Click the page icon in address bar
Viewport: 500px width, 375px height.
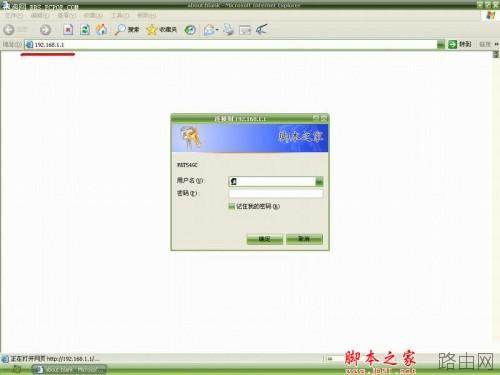click(29, 44)
